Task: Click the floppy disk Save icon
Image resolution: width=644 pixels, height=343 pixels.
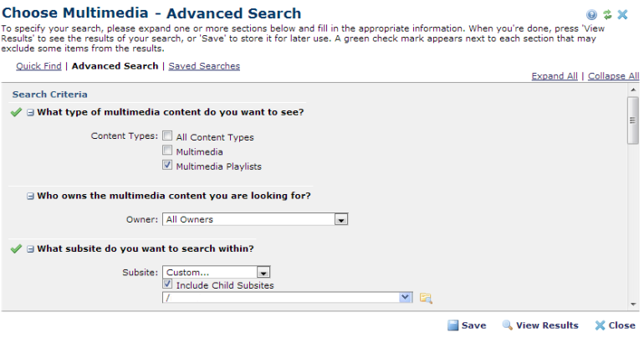Action: point(452,325)
